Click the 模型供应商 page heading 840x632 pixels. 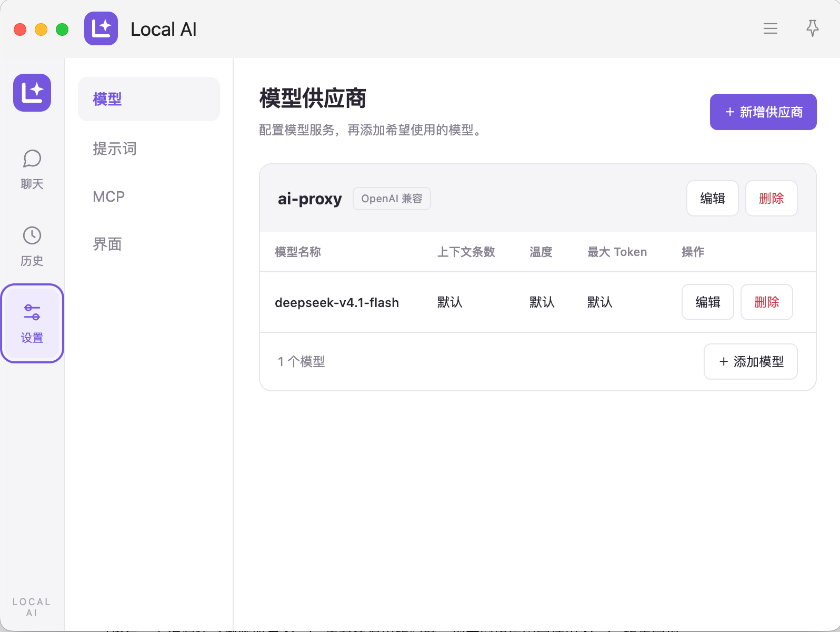tap(313, 98)
